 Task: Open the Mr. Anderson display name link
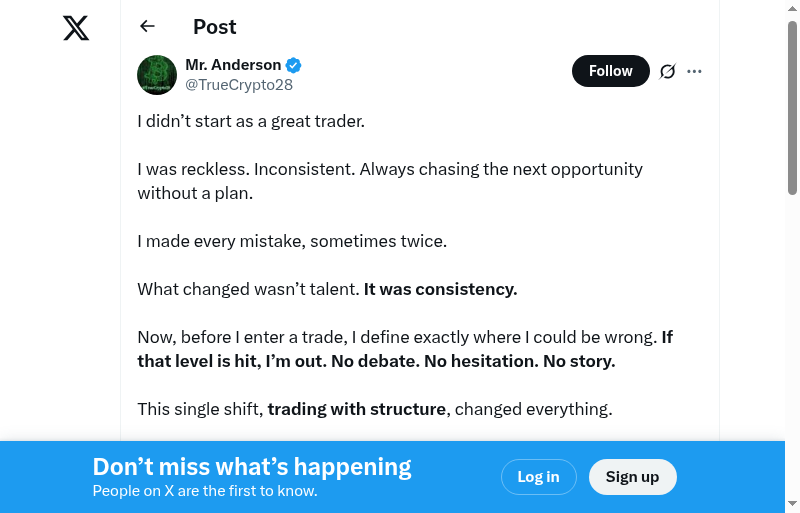[x=233, y=65]
